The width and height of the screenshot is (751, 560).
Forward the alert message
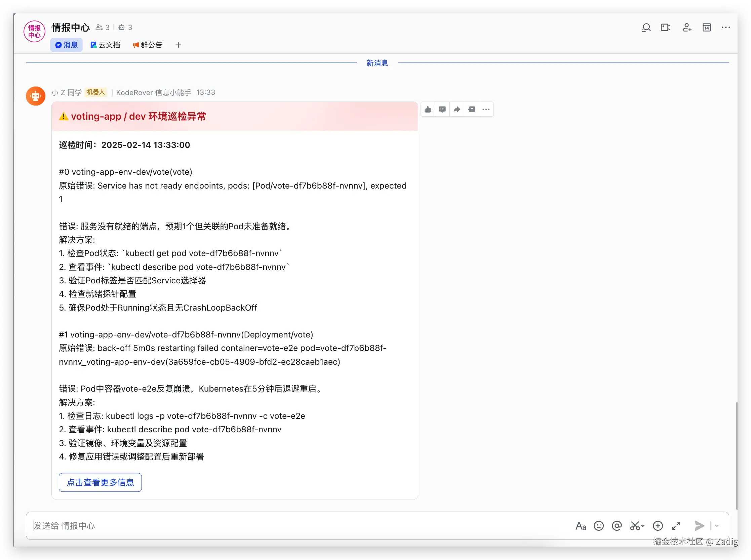[457, 110]
